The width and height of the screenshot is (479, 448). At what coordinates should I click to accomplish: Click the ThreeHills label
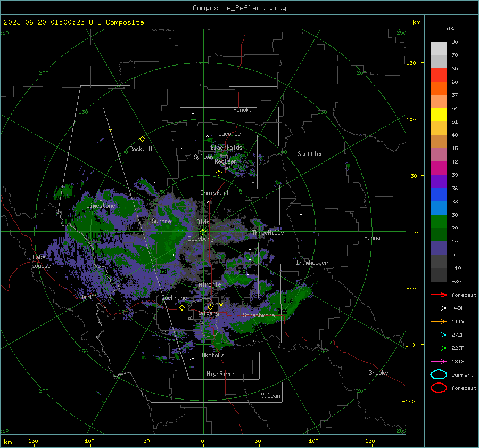[268, 233]
